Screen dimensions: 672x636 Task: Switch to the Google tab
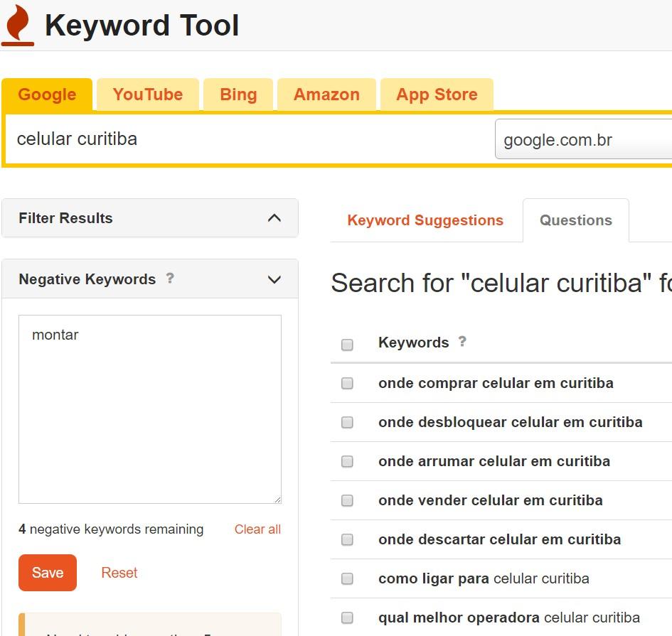(x=47, y=95)
